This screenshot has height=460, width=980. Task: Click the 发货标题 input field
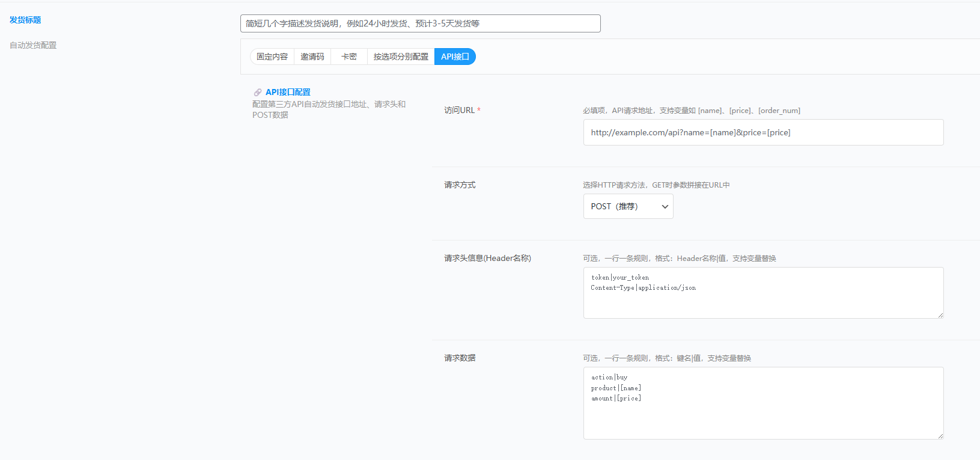420,23
